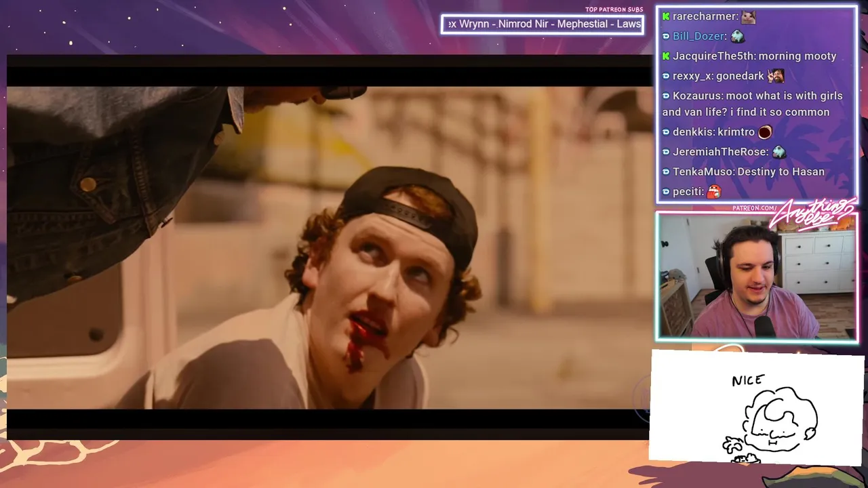Click the streamer webcam feed
Image resolution: width=868 pixels, height=488 pixels.
point(757,277)
